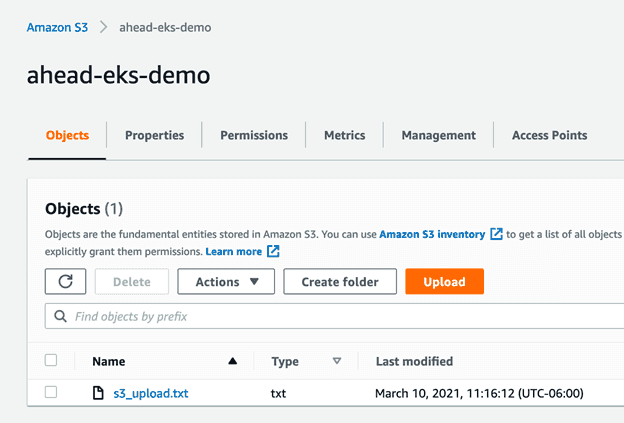This screenshot has height=423, width=624.
Task: Open the Amazon S3 inventory link
Action: (x=432, y=234)
